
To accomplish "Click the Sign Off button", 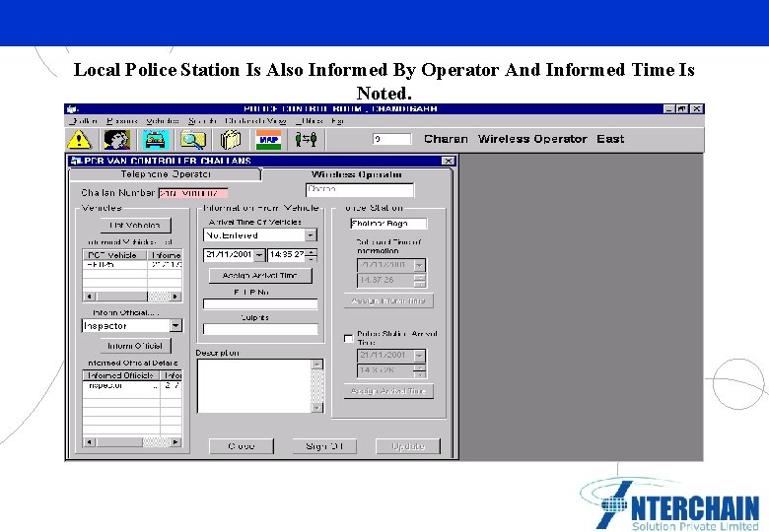I will coord(324,446).
